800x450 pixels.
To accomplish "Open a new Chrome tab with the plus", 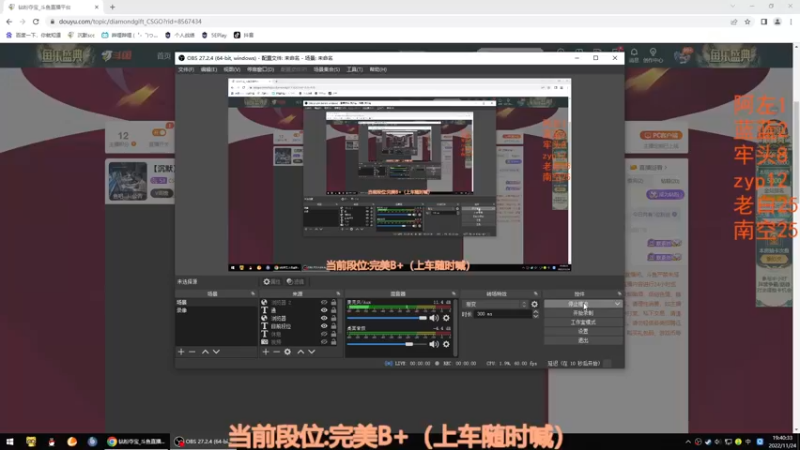I will point(112,7).
